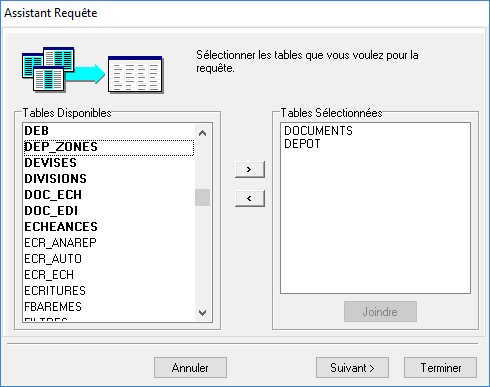
Task: Select DOCUMENTS in Tables Sélectionnées
Action: [x=318, y=131]
